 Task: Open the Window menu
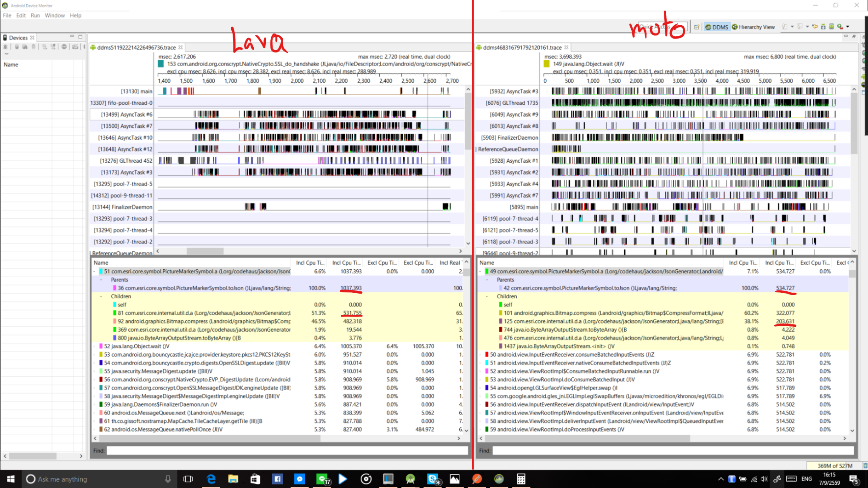tap(55, 15)
